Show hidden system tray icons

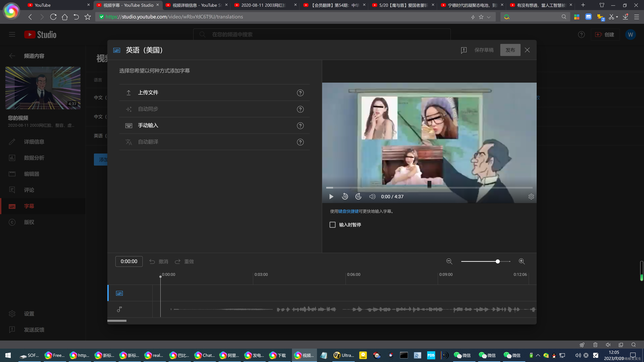point(538,355)
